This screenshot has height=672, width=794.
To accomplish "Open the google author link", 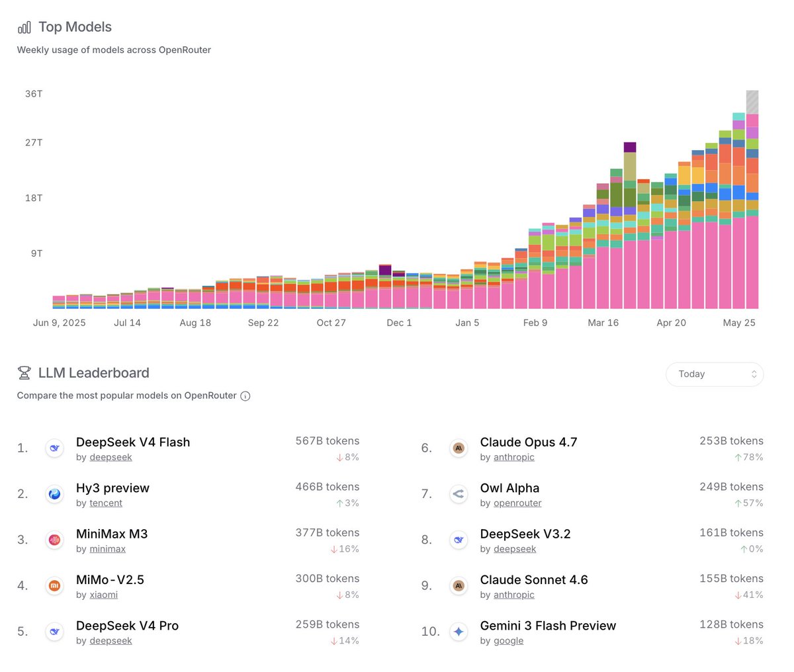I will coord(508,641).
